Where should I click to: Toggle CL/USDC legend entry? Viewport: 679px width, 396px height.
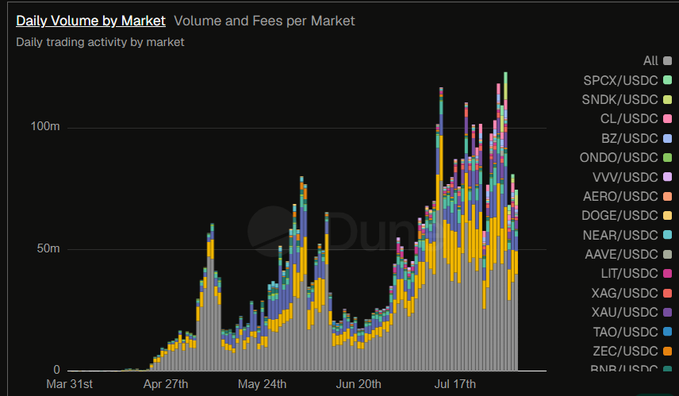636,119
